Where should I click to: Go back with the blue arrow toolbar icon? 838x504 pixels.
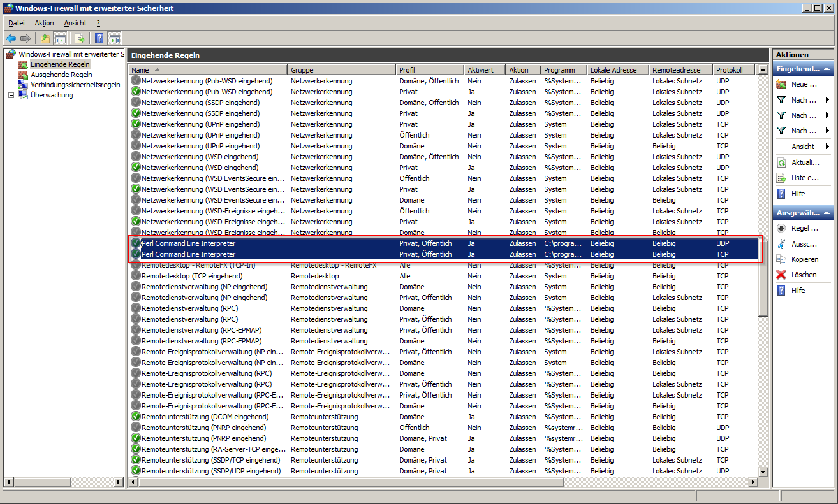(11, 38)
